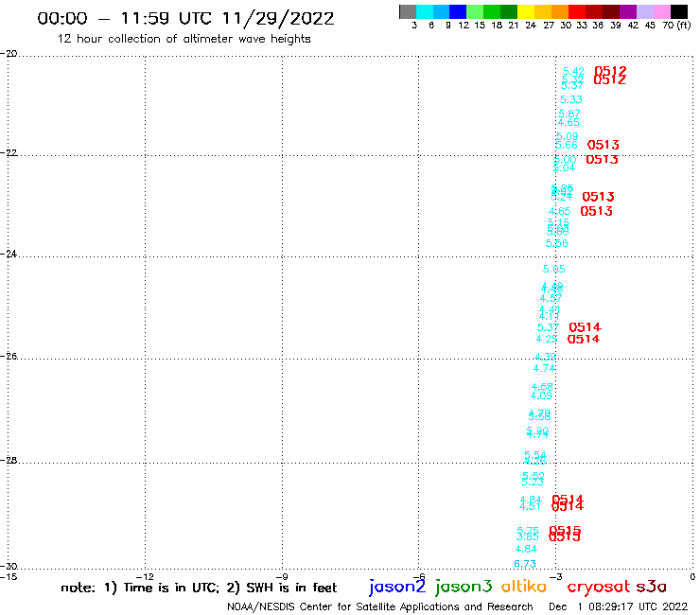Image resolution: width=700 pixels, height=615 pixels.
Task: Click the green jason3 satellite label
Action: point(464,587)
